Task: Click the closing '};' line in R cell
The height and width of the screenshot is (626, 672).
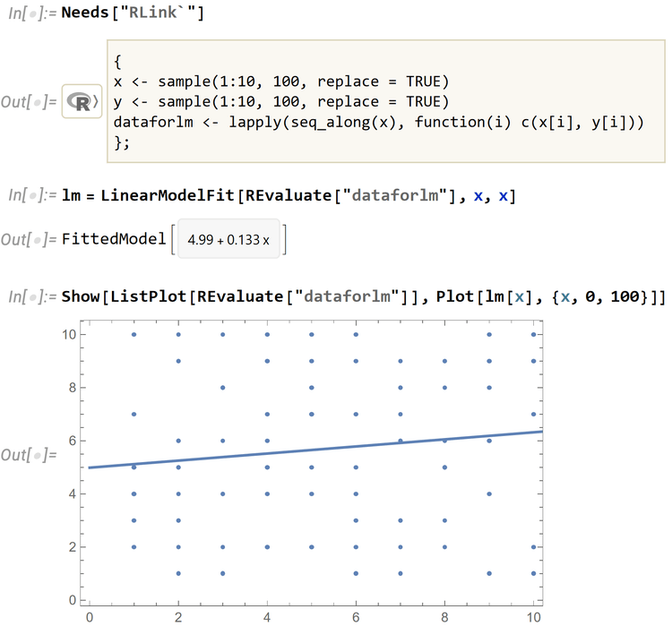Action: tap(121, 142)
